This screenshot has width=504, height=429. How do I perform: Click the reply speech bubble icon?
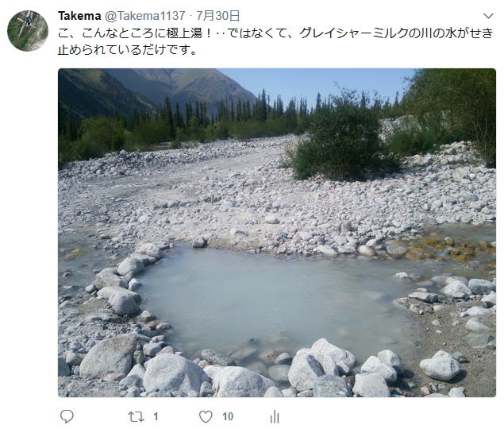(67, 417)
